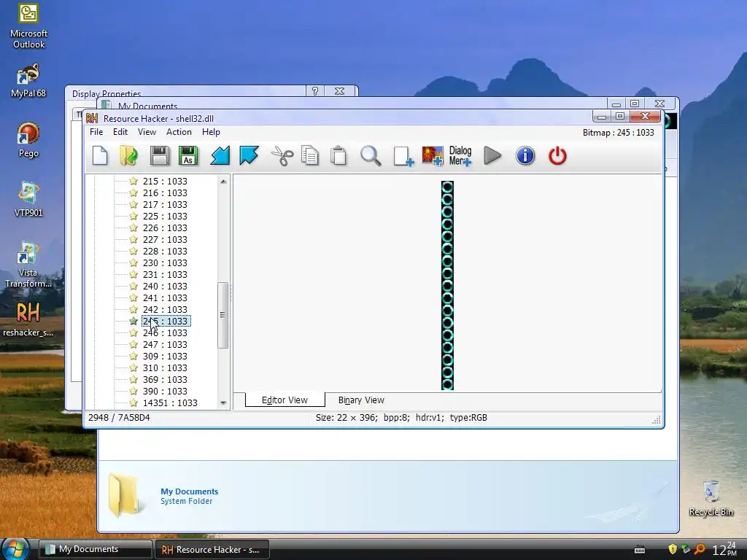Select tree item 216 : 1033
Viewport: 747px width, 560px height.
(x=165, y=192)
